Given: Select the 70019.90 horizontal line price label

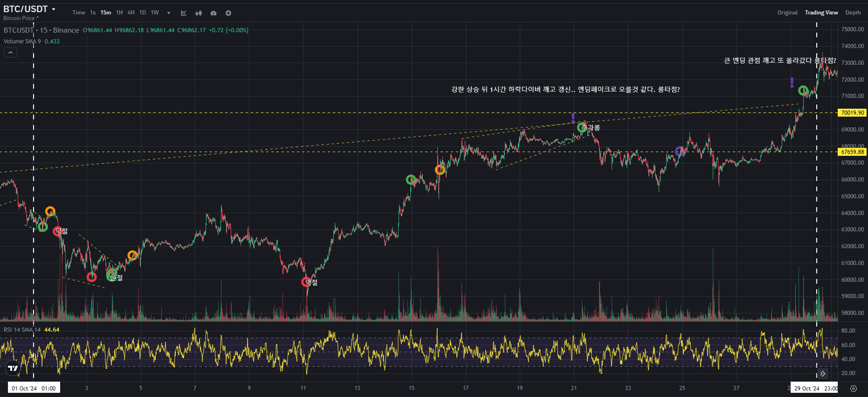Looking at the screenshot, I should [x=852, y=113].
